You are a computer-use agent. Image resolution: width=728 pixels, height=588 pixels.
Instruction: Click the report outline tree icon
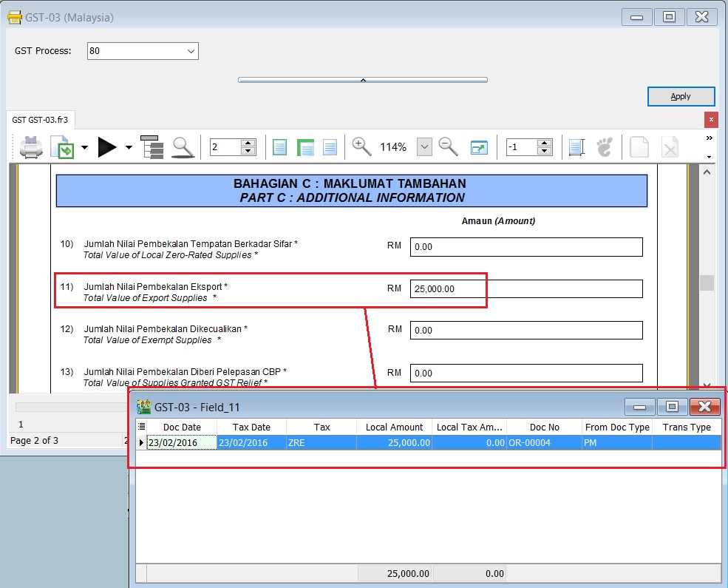(151, 147)
